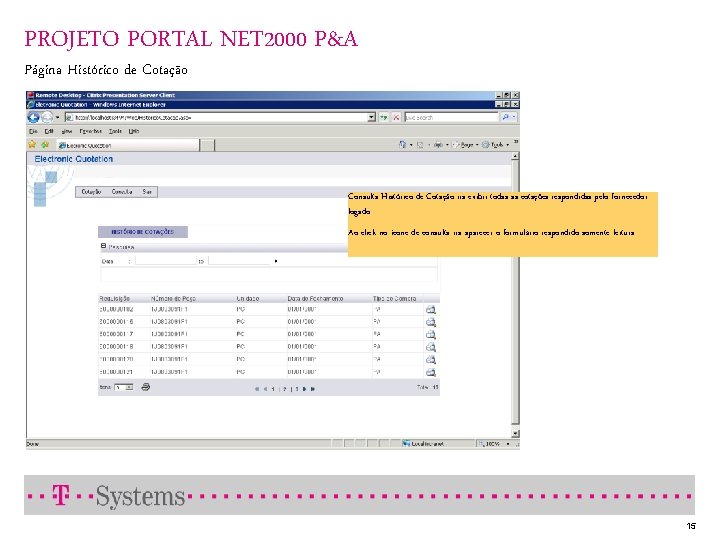Open the Edit menu
This screenshot has width=720, height=540.
(49, 131)
